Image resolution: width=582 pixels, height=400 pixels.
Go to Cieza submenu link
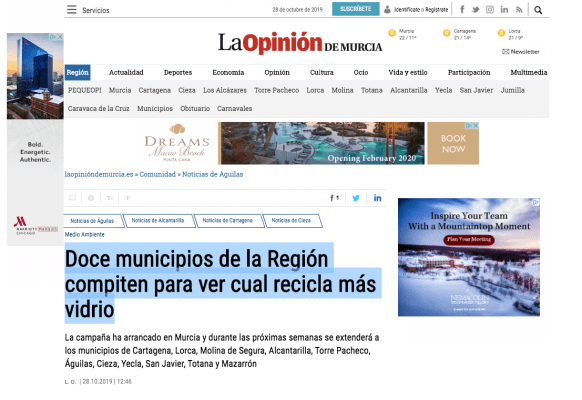point(187,90)
